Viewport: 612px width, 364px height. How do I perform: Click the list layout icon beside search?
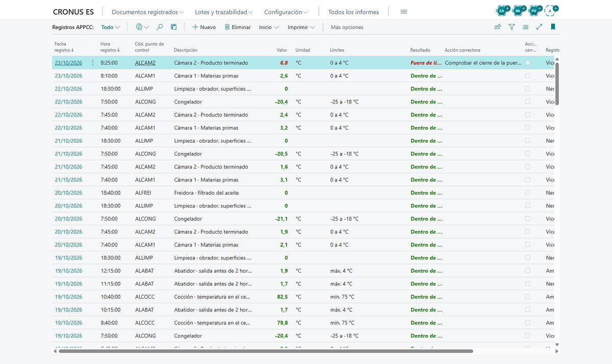[173, 27]
